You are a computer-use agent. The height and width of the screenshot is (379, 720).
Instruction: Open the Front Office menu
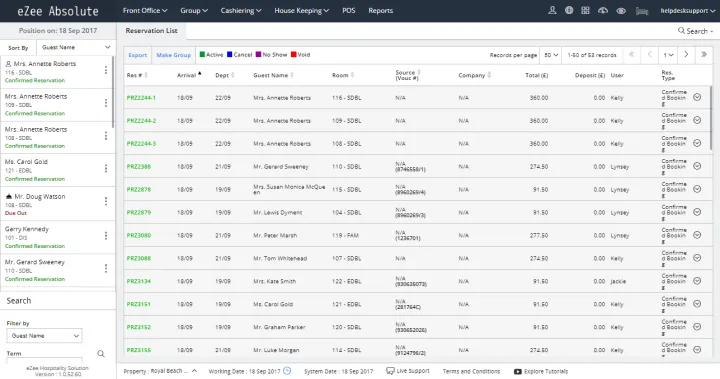coord(145,11)
